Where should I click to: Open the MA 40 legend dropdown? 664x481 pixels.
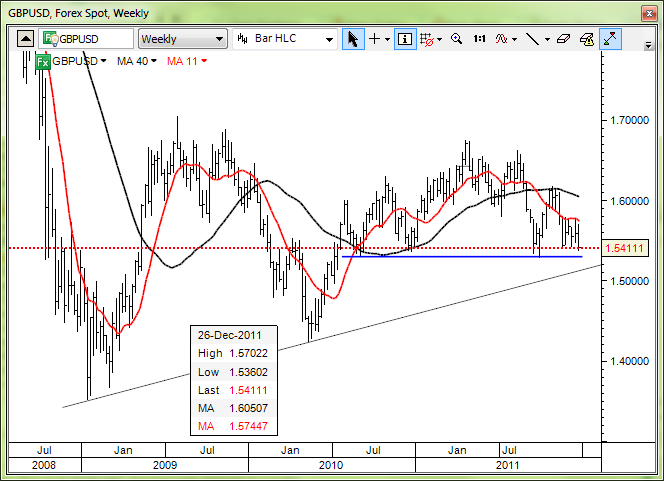pos(137,61)
